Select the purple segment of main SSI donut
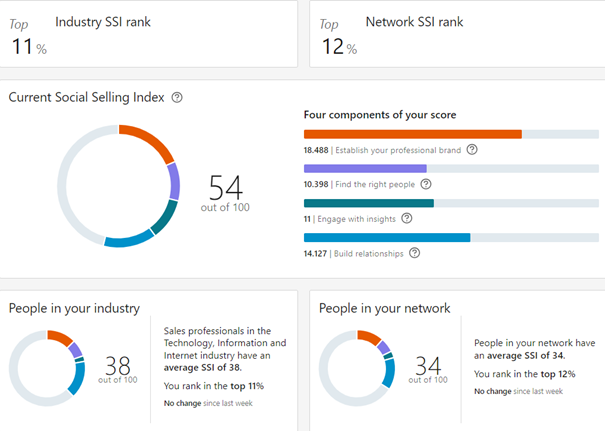This screenshot has width=605, height=431. coord(174,180)
